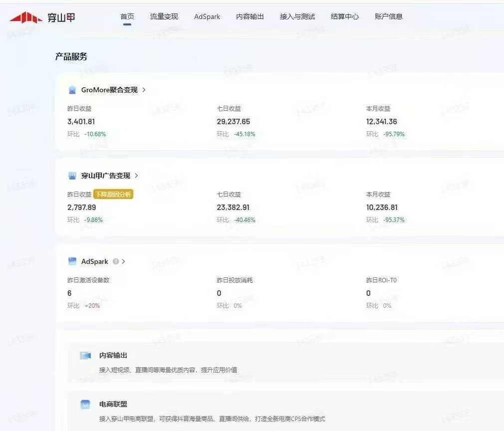The width and height of the screenshot is (504, 431).
Task: Select 穿山甲 monthly revenue 10,236.81
Action: [x=382, y=208]
